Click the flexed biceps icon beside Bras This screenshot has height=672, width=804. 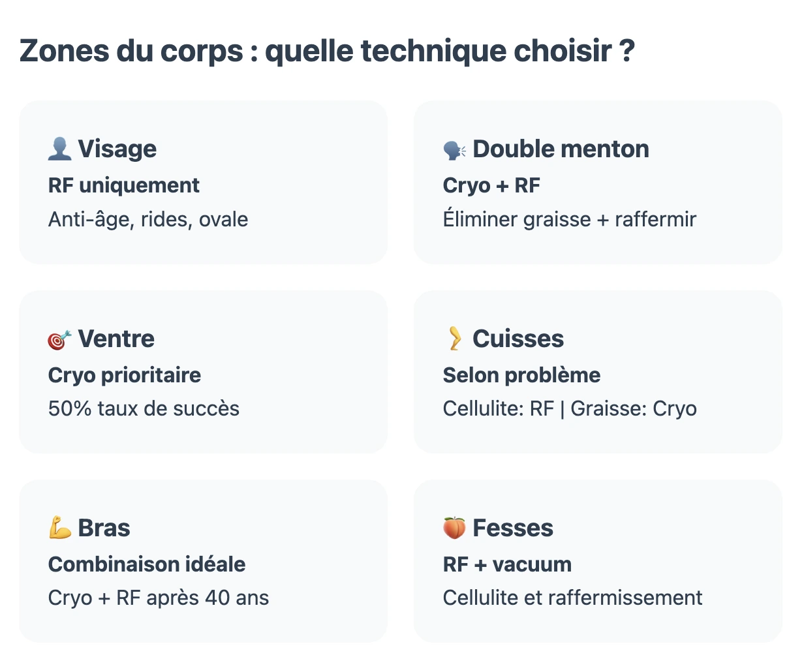59,528
